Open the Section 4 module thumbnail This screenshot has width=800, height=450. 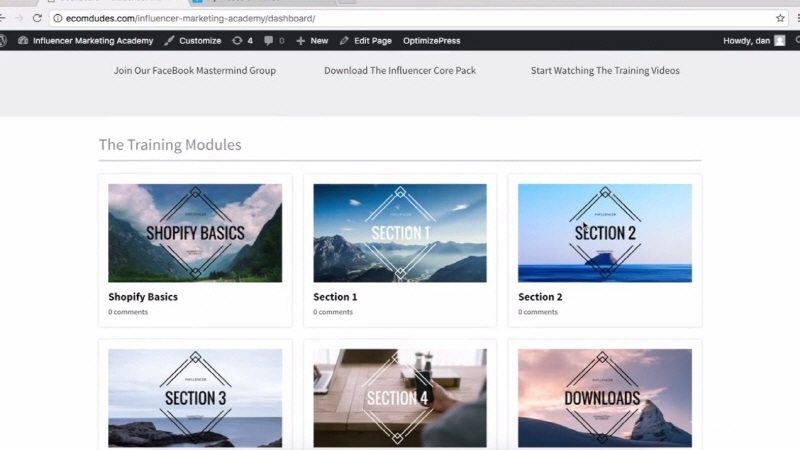click(x=400, y=398)
